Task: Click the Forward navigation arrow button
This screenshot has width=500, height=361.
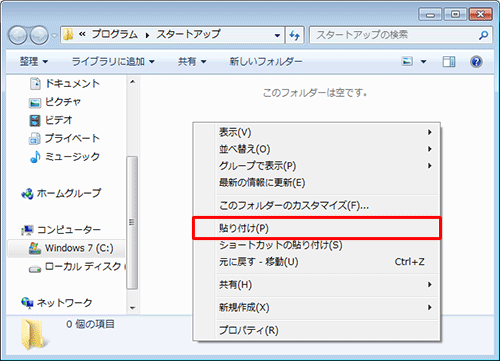Action: 39,35
